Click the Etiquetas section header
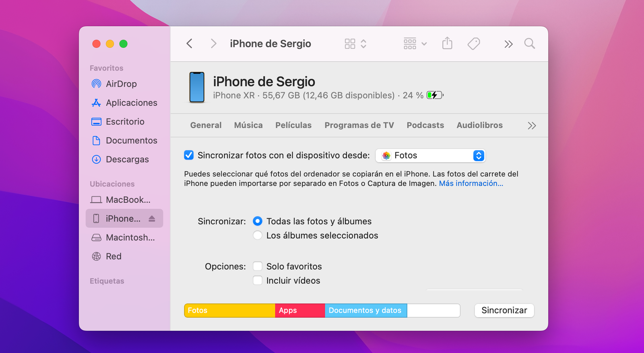Image resolution: width=644 pixels, height=353 pixels. click(107, 281)
